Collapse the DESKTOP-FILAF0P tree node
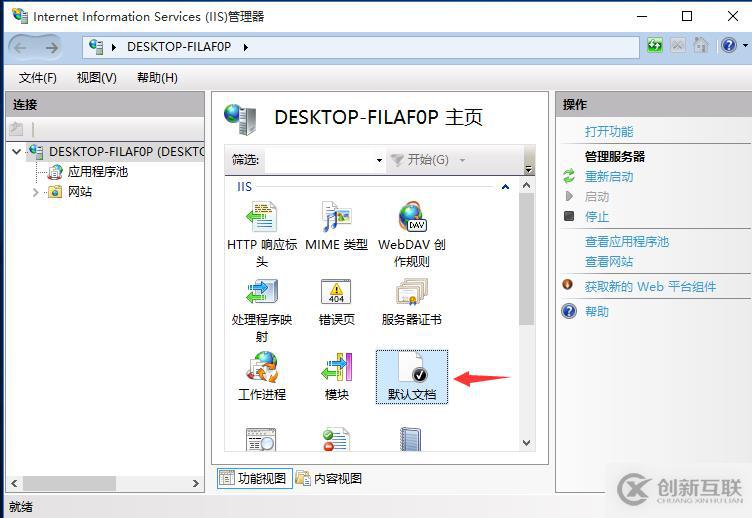The height and width of the screenshot is (518, 752). 16,152
